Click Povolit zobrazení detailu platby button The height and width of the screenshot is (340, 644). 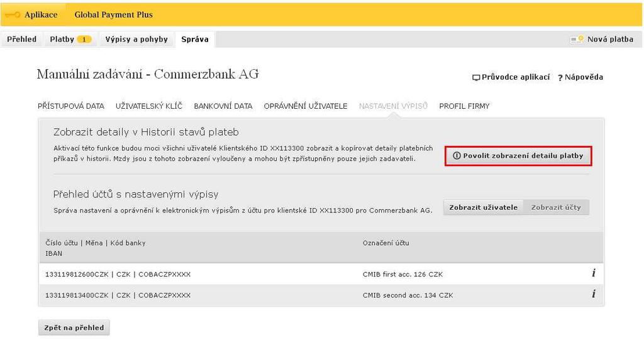[518, 156]
